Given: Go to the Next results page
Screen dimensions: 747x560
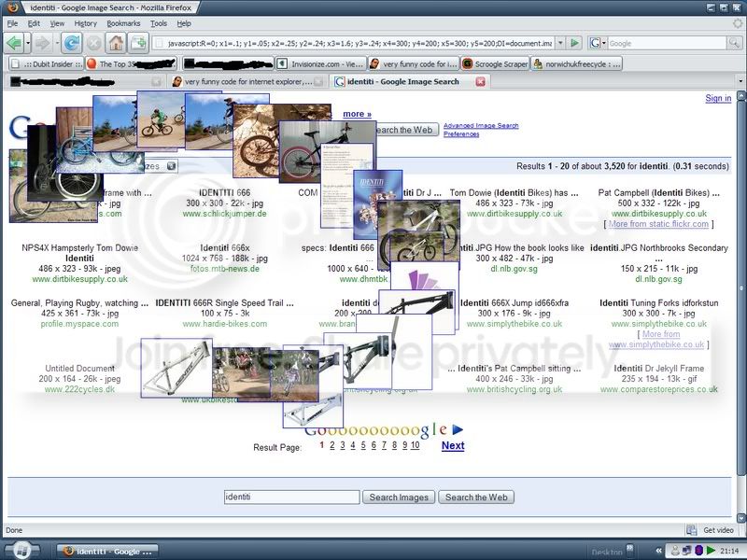Looking at the screenshot, I should pos(453,446).
